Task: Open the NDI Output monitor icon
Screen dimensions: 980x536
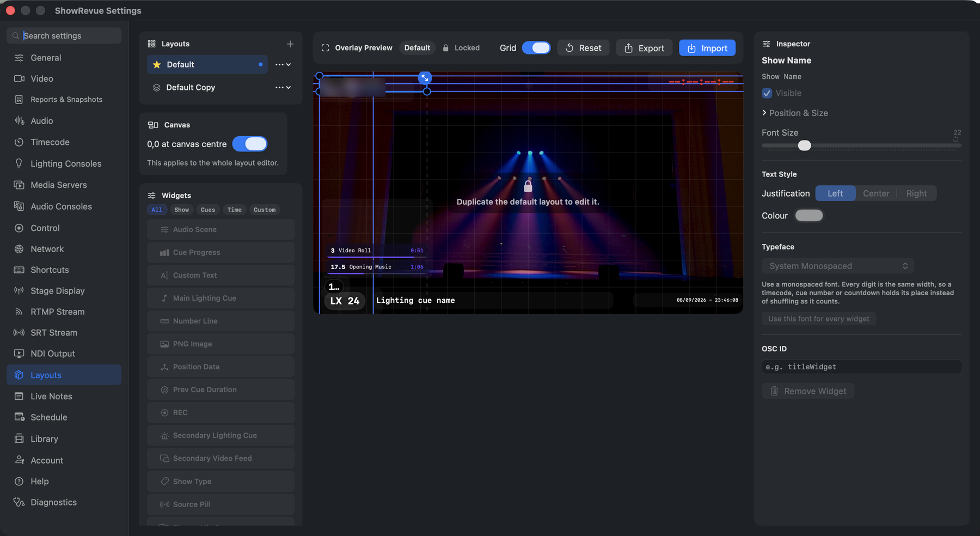Action: 19,354
